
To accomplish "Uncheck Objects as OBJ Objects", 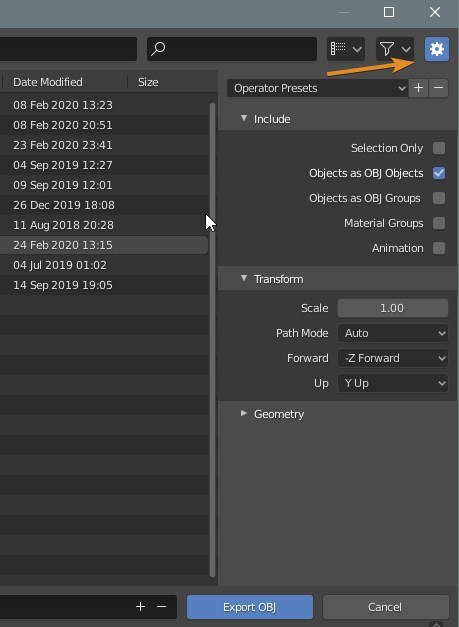I will [x=439, y=173].
